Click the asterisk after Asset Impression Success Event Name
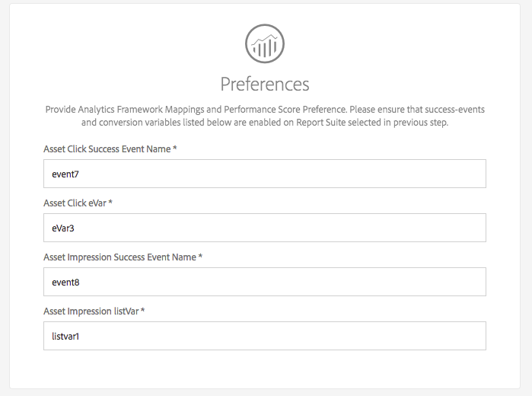The height and width of the screenshot is (396, 532). click(x=200, y=257)
